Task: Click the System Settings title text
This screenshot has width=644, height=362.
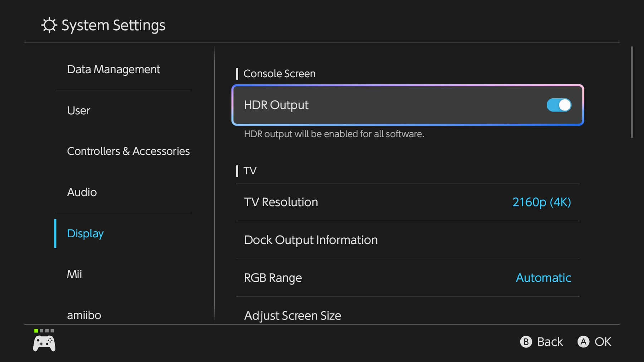Action: tap(113, 25)
